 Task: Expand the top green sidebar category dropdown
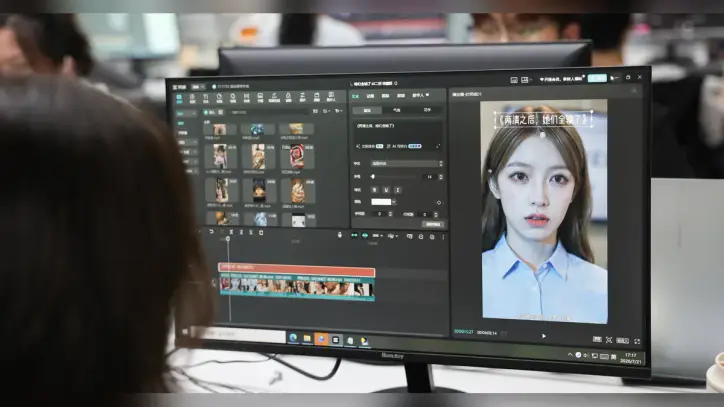[186, 113]
